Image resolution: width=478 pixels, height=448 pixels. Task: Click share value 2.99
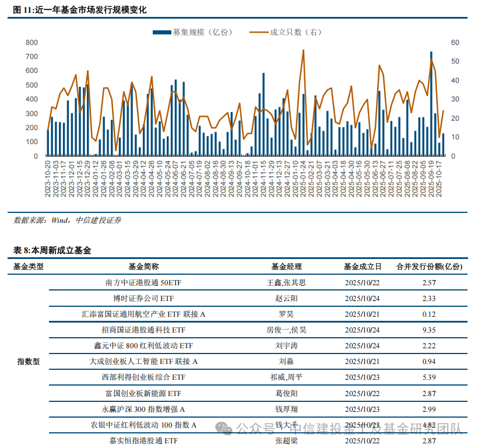click(429, 409)
